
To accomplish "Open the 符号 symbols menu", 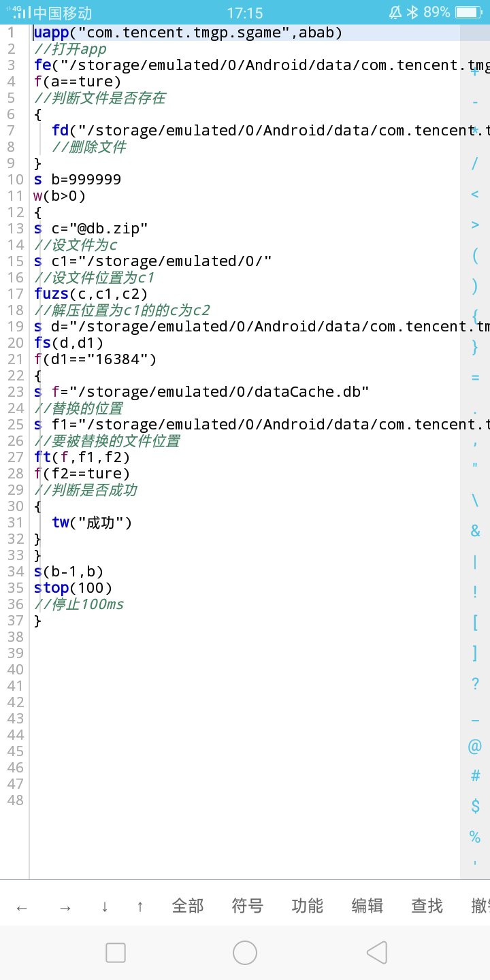I will click(x=247, y=906).
